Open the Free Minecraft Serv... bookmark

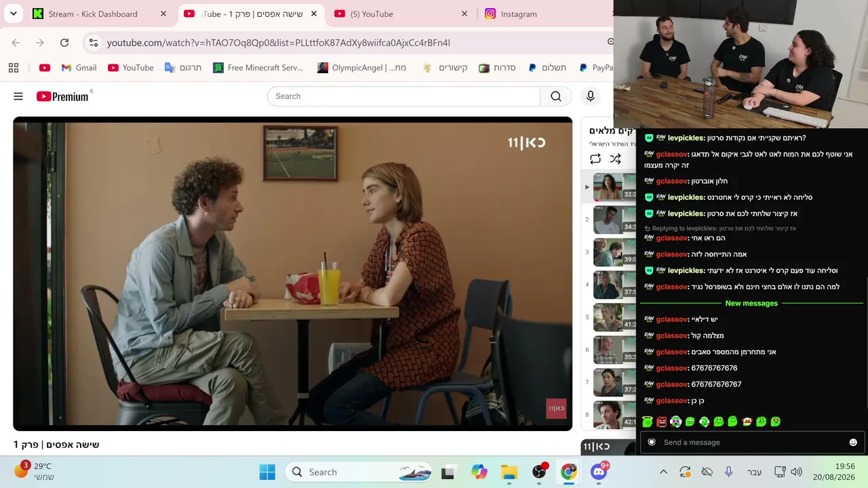coord(258,68)
